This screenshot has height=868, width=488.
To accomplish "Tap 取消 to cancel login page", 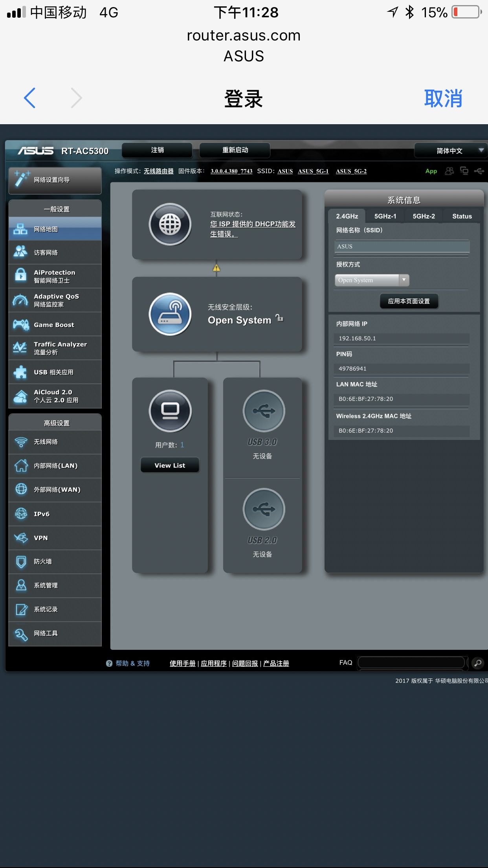I will pyautogui.click(x=443, y=98).
